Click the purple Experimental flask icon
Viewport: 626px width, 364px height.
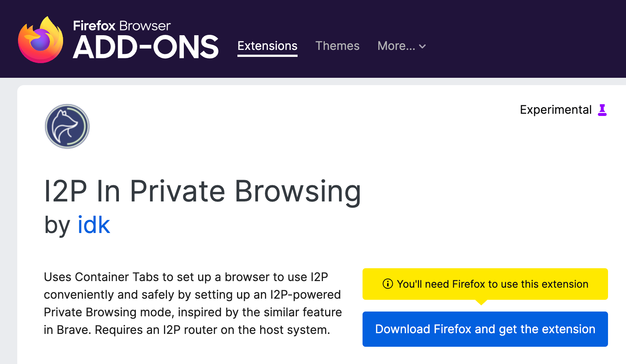(602, 110)
